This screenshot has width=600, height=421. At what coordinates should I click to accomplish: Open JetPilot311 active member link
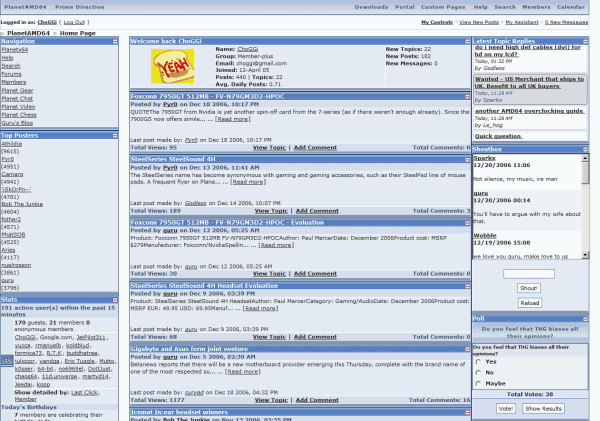click(91, 338)
